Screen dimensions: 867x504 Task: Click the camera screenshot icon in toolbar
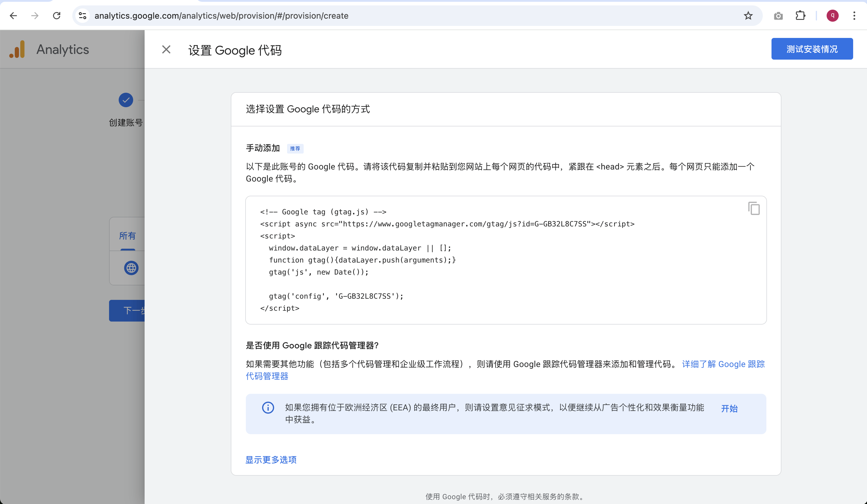click(778, 16)
